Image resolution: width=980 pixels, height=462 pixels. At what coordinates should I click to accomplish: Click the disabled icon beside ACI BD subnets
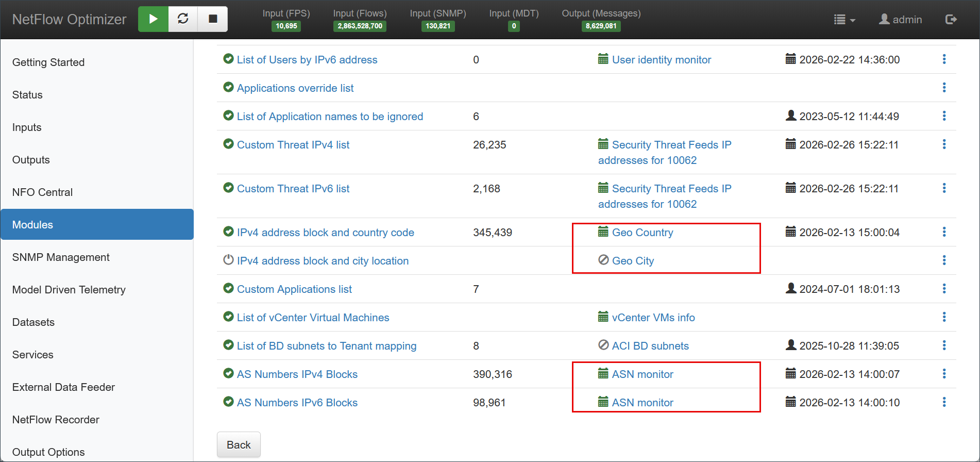click(x=603, y=345)
